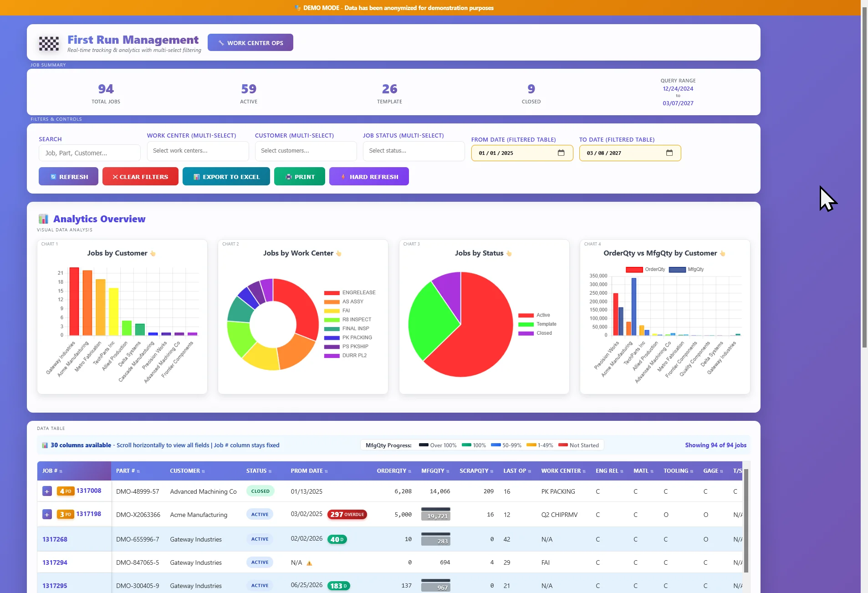Click the Export to Excel button
This screenshot has height=593, width=868.
click(226, 177)
